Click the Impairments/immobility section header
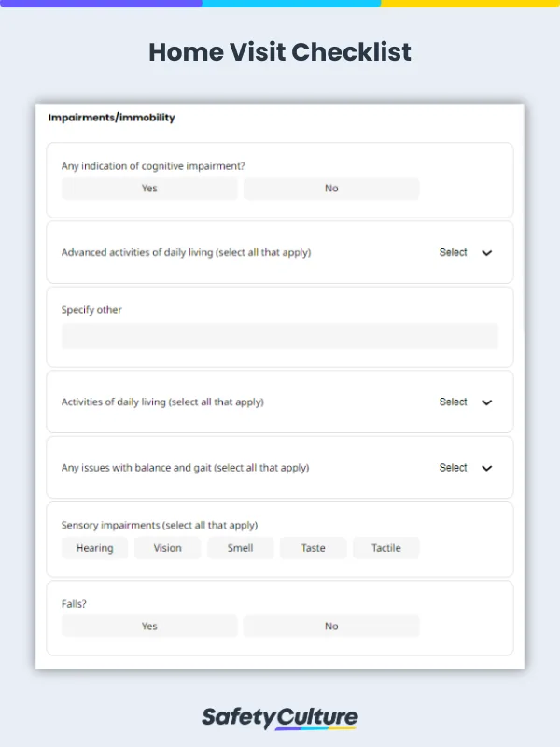The image size is (560, 747). click(x=111, y=119)
